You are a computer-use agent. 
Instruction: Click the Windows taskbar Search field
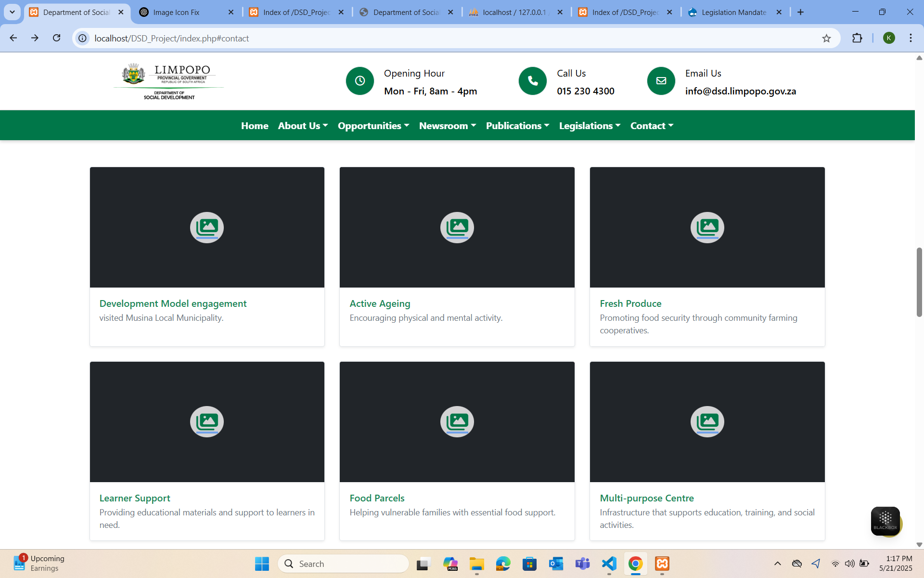click(x=344, y=564)
